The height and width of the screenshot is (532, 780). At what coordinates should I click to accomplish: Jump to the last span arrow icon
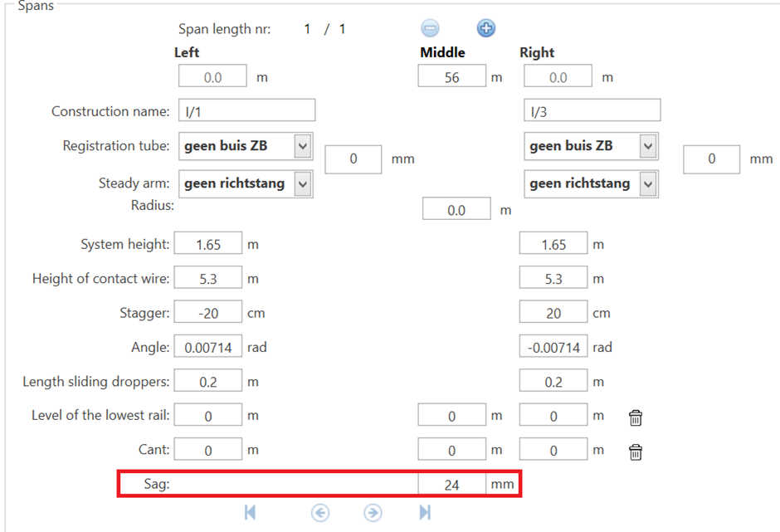point(425,513)
